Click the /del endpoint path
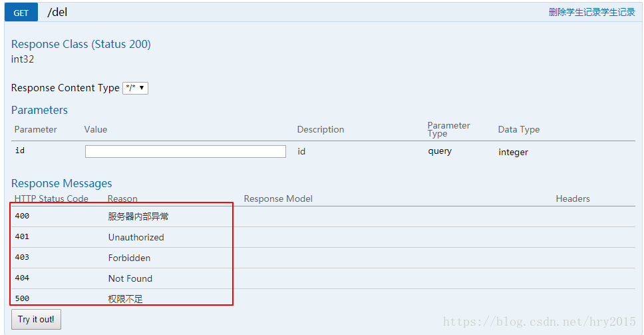 [57, 12]
